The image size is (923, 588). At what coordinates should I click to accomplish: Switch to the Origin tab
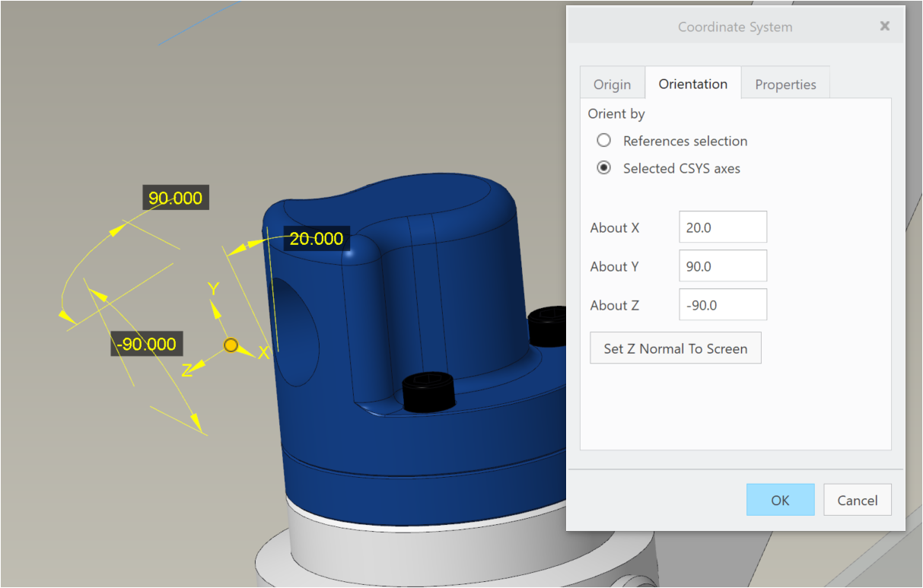coord(612,84)
